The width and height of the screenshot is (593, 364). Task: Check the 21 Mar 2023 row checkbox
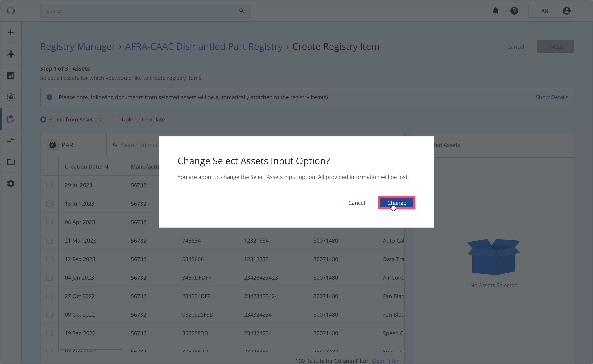tap(49, 240)
